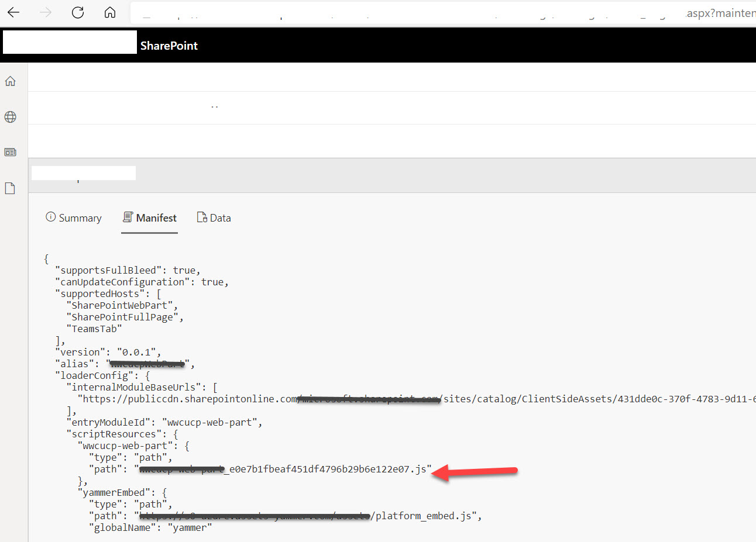Screen dimensions: 756x542
Task: Click inside the browser address bar
Action: pyautogui.click(x=410, y=12)
